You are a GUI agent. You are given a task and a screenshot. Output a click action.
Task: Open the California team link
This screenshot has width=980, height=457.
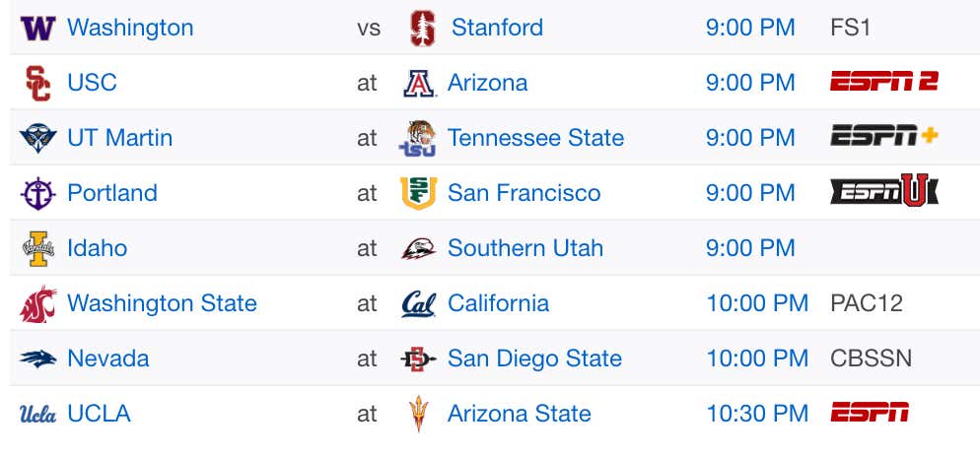498,303
